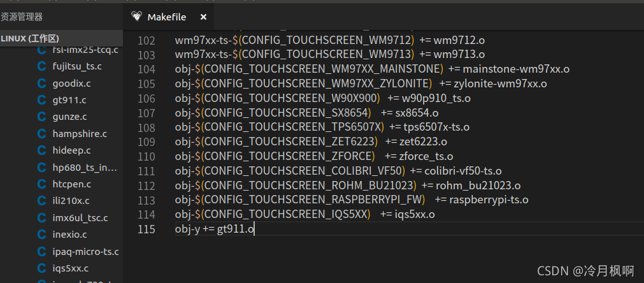Click line number 114 in the gutter
Screen dimensions: 644x283
click(x=147, y=215)
